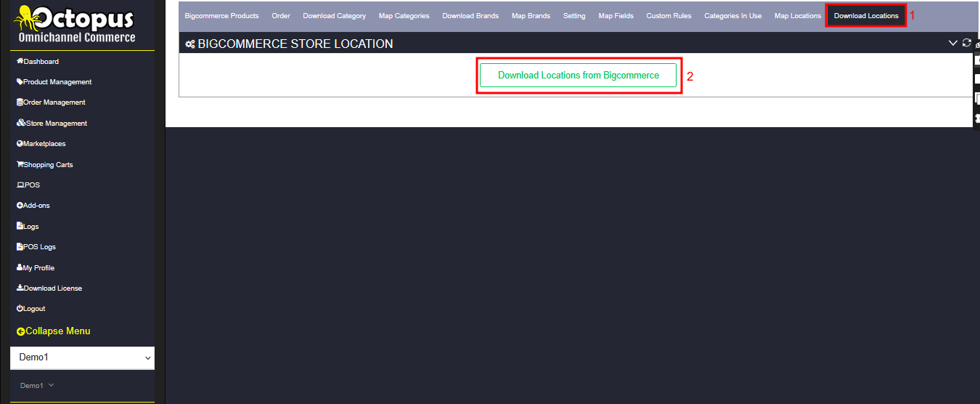The height and width of the screenshot is (404, 980).
Task: Open the Download Brands tab
Action: click(470, 16)
